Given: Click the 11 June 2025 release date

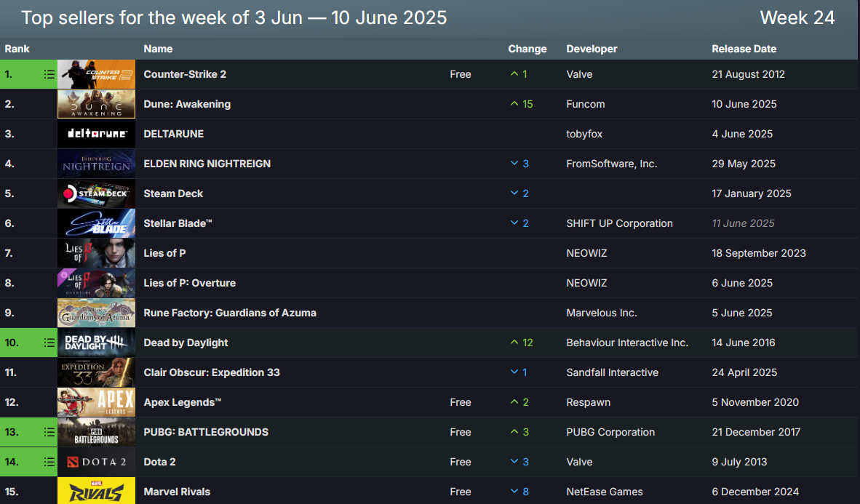Looking at the screenshot, I should point(743,223).
